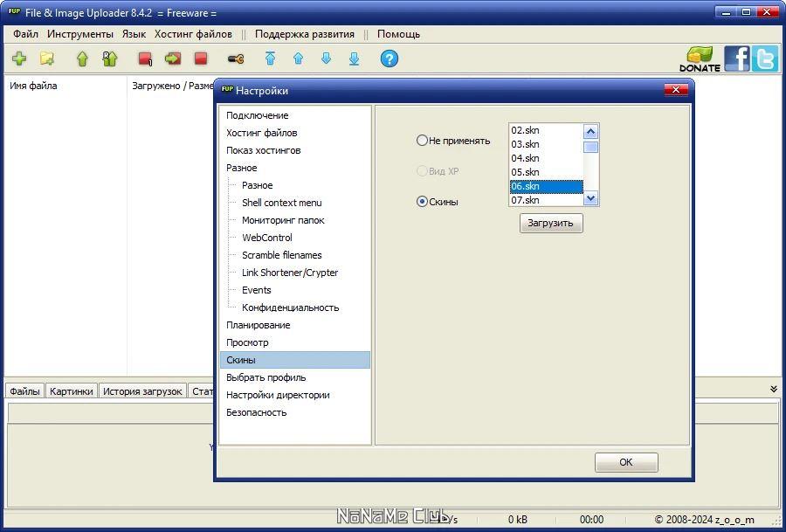
Task: Open the Facebook icon link
Action: (736, 59)
